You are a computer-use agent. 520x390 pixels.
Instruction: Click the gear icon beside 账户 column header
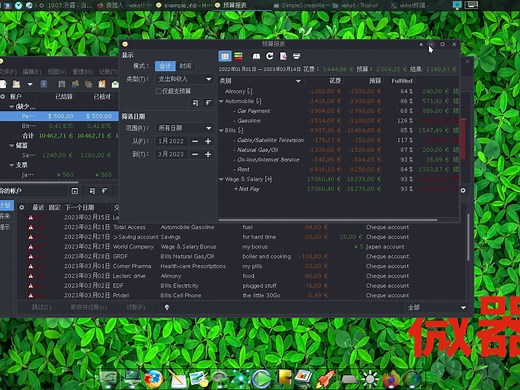[x=3, y=96]
